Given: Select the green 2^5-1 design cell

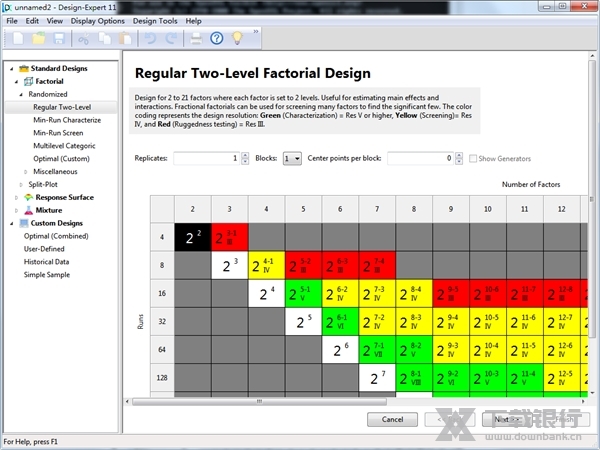Looking at the screenshot, I should click(303, 293).
